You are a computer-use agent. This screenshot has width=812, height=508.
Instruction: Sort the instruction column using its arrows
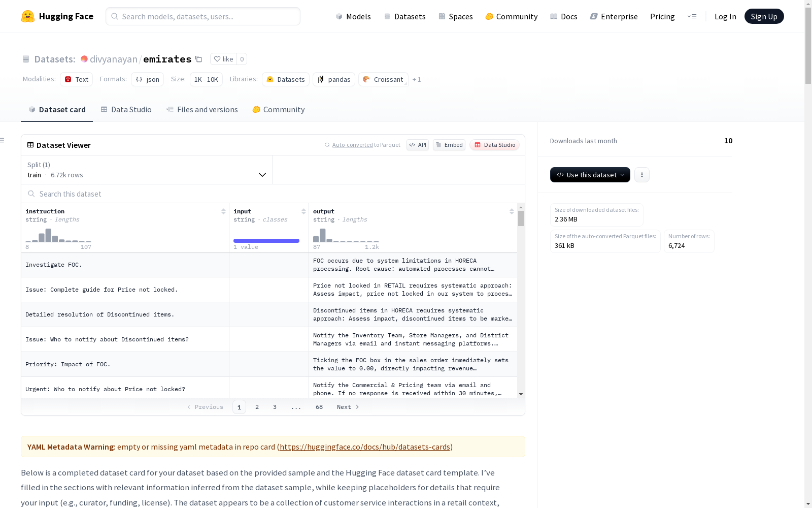[223, 211]
